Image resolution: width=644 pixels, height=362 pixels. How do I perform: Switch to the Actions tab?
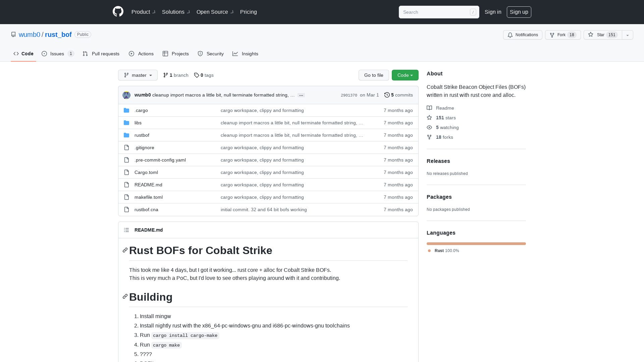(141, 54)
